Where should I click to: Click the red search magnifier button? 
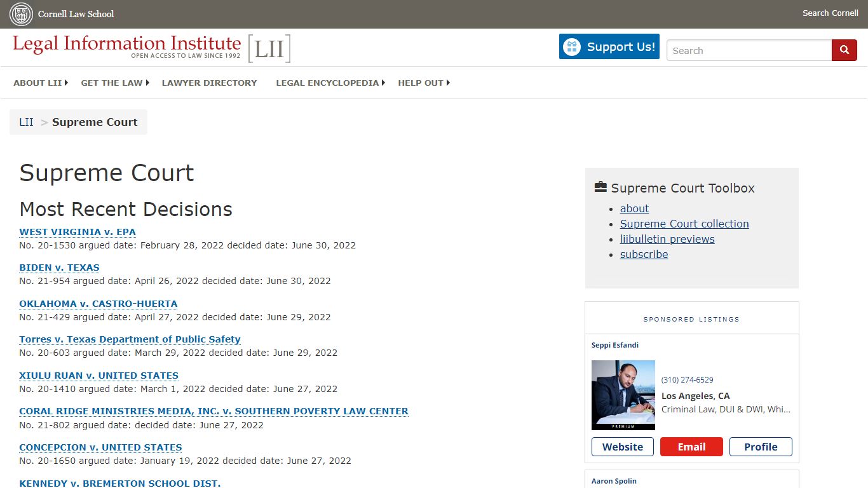(844, 50)
